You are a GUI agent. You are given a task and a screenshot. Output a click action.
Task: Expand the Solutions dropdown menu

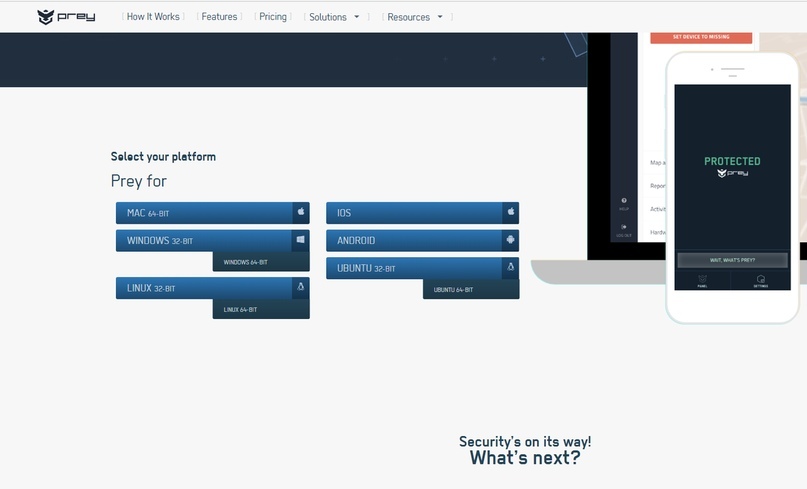pyautogui.click(x=333, y=17)
